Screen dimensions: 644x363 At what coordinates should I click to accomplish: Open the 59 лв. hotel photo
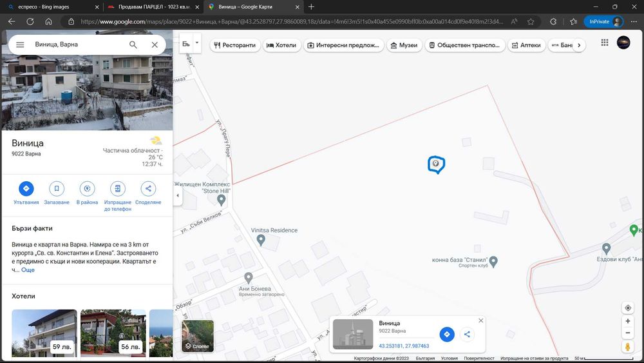44,333
